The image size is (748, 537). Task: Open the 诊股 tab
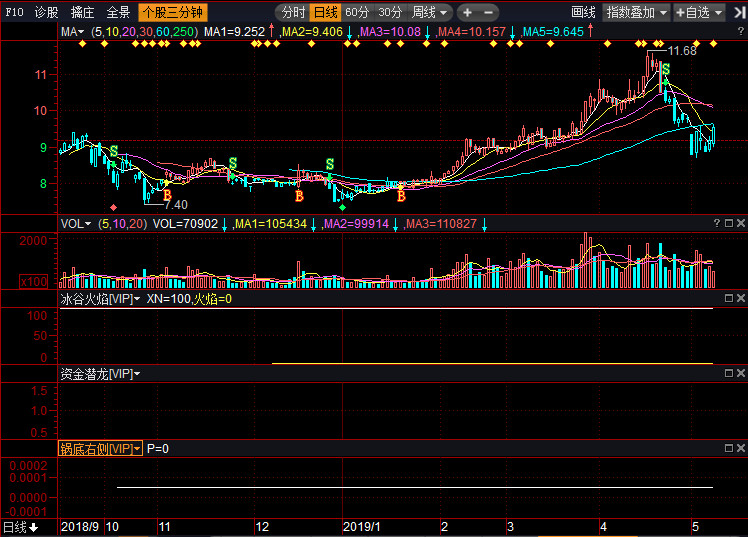pos(47,12)
